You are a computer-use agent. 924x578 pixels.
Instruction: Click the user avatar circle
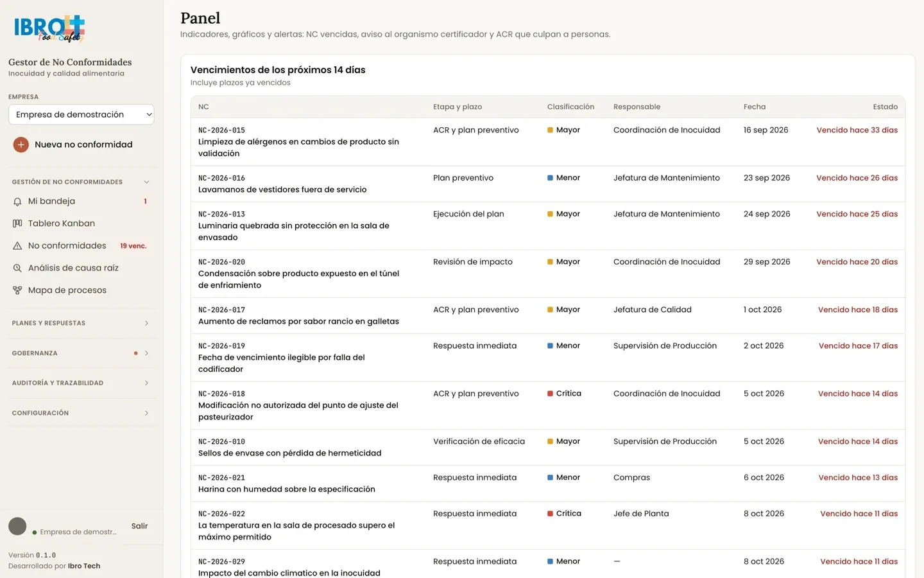pos(17,526)
